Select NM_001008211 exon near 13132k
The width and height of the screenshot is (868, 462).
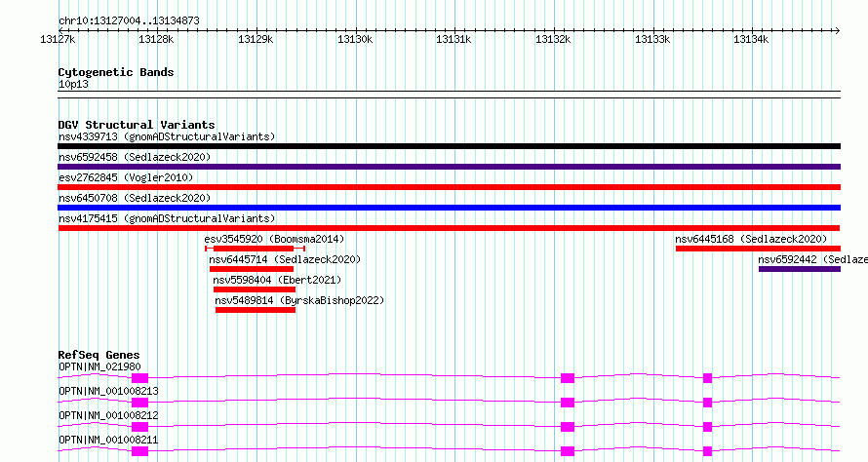click(568, 451)
